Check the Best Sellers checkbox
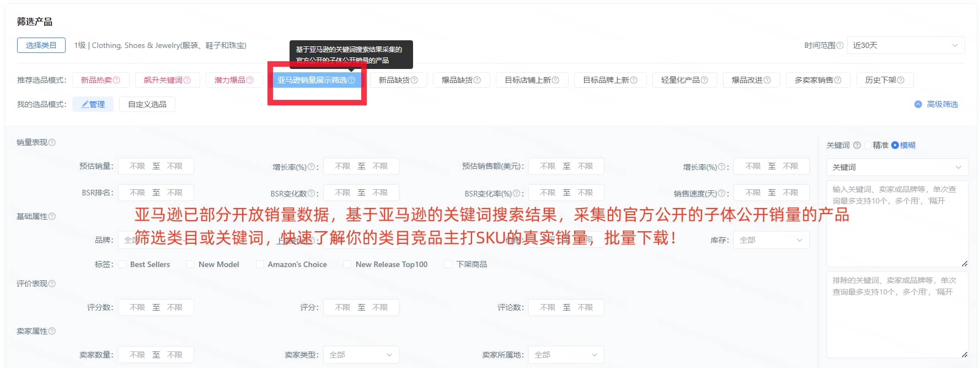Viewport: 980px width, 368px height. [122, 264]
